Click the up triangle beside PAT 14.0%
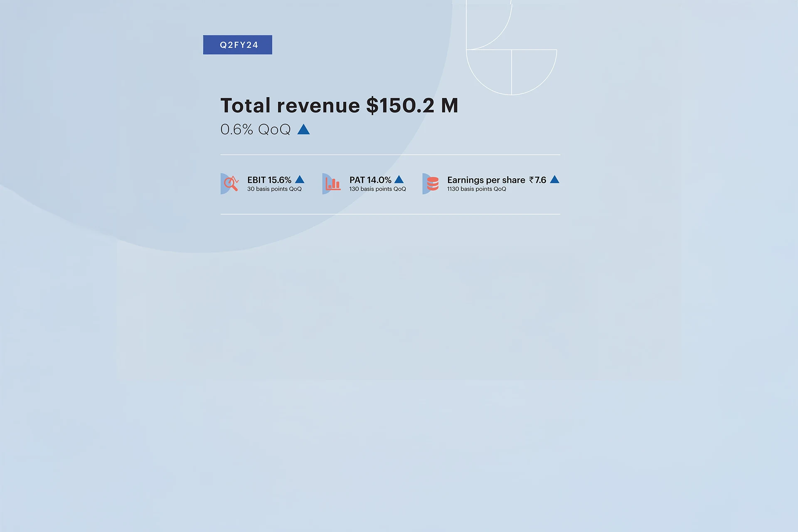Image resolution: width=798 pixels, height=532 pixels. click(399, 180)
